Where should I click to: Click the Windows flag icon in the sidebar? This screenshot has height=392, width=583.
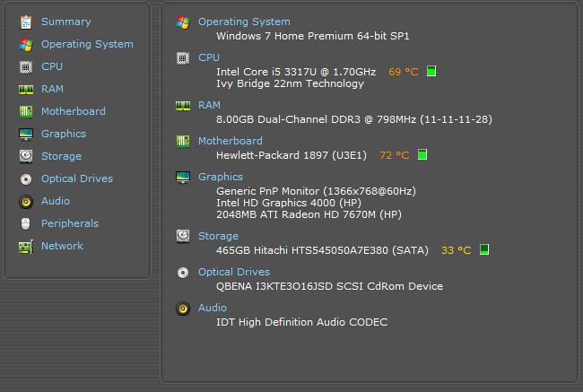[26, 44]
